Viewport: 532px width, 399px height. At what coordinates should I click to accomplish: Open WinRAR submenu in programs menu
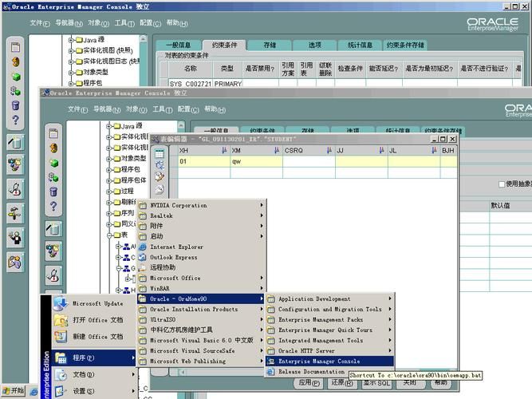(202, 288)
